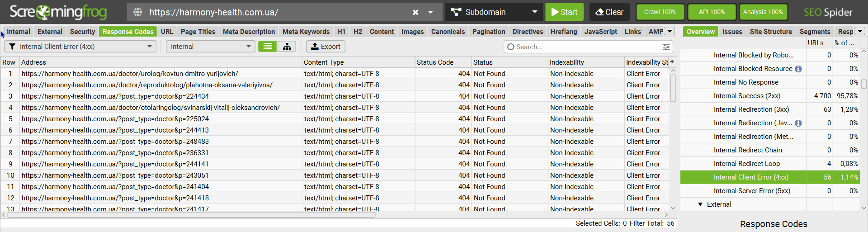Image resolution: width=868 pixels, height=232 pixels.
Task: Click the search filter settings icon
Action: [x=666, y=47]
